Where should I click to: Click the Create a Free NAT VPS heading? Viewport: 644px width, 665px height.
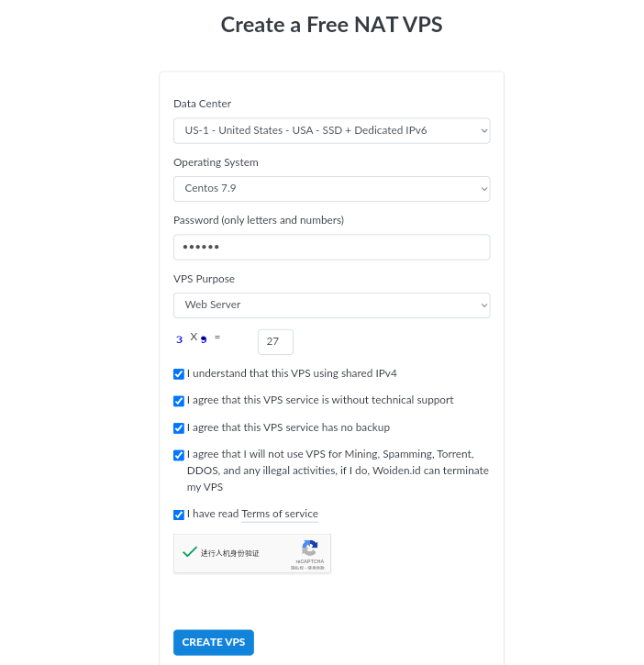331,25
